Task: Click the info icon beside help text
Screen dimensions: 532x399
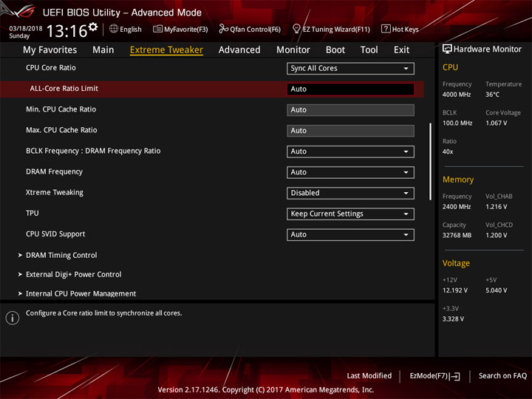Action: tap(13, 318)
